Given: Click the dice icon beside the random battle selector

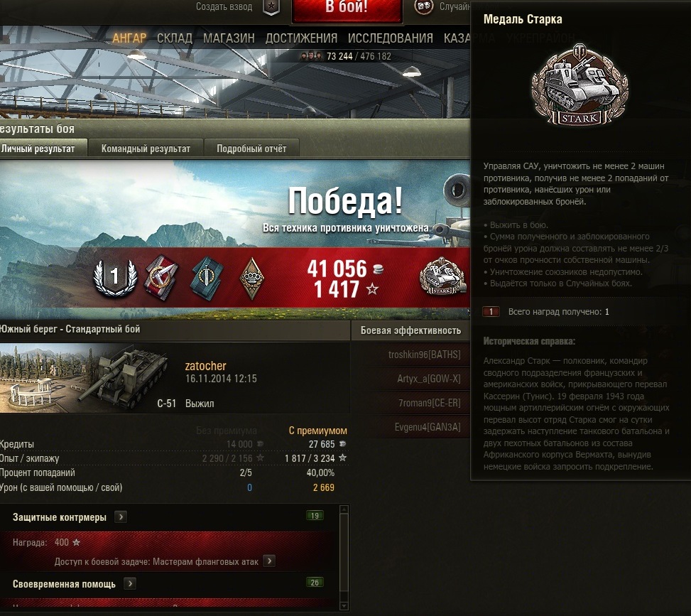Looking at the screenshot, I should click(423, 6).
